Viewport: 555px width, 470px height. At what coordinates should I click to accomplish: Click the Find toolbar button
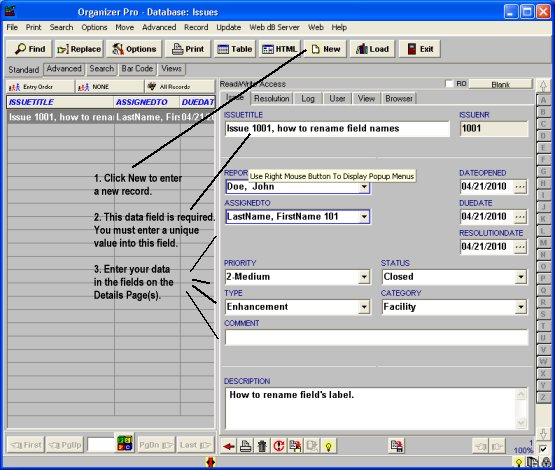(x=29, y=49)
